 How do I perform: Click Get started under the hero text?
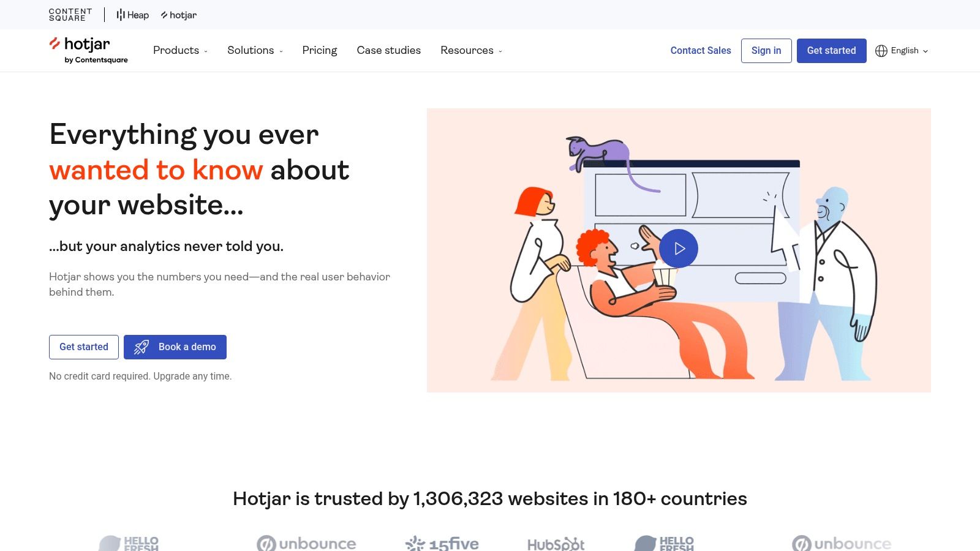tap(84, 347)
